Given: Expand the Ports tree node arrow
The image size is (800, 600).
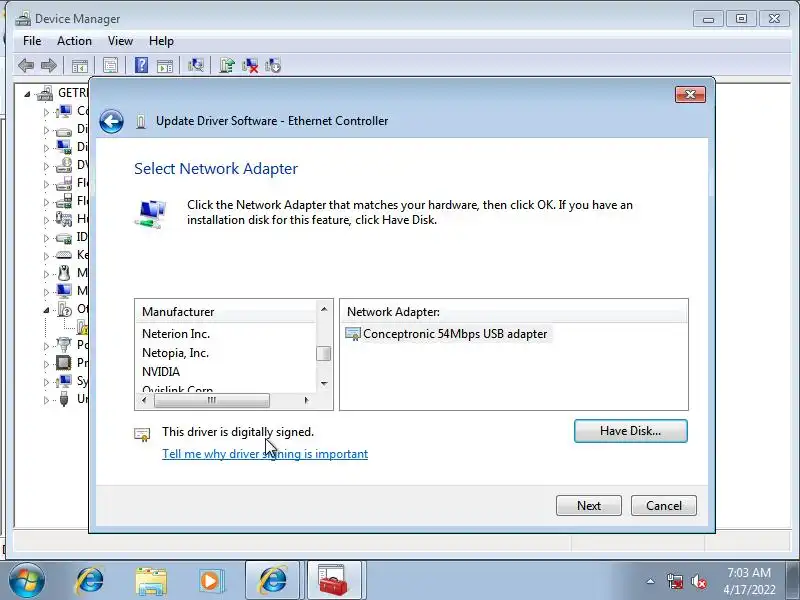Looking at the screenshot, I should 46,345.
